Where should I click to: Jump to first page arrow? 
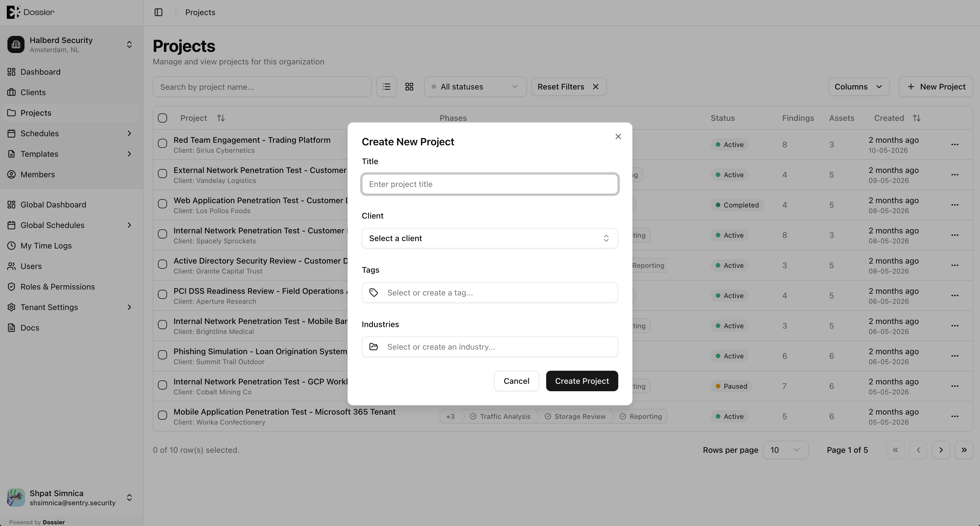point(896,450)
